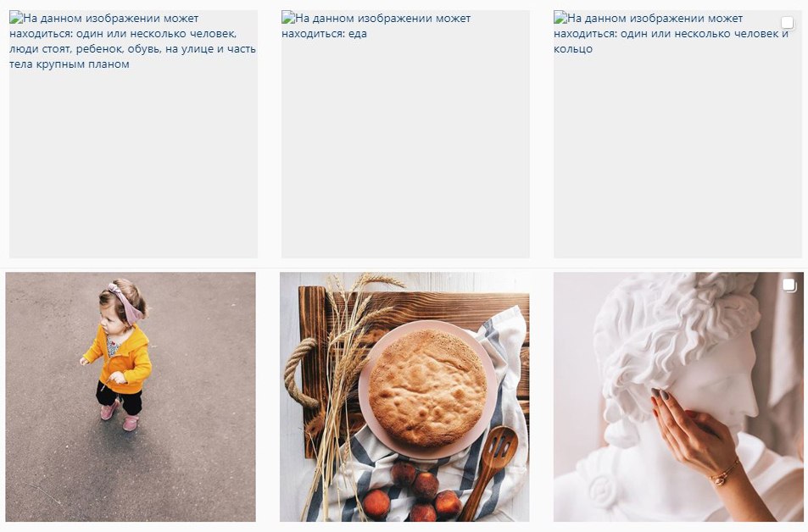Open the empty gray tile for the food post
Viewport: 808px width, 532px height.
[x=405, y=134]
